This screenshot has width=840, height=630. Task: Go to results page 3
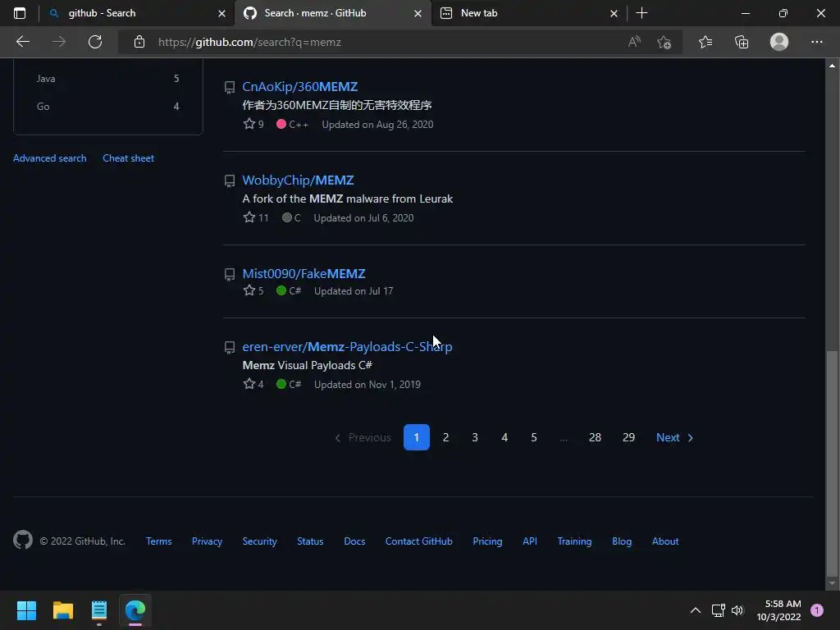pos(475,437)
